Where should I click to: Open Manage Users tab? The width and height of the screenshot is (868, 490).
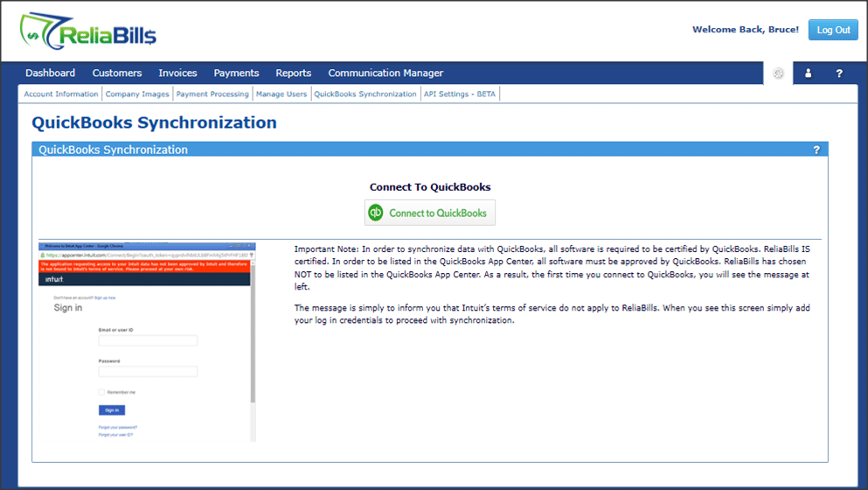(x=281, y=94)
